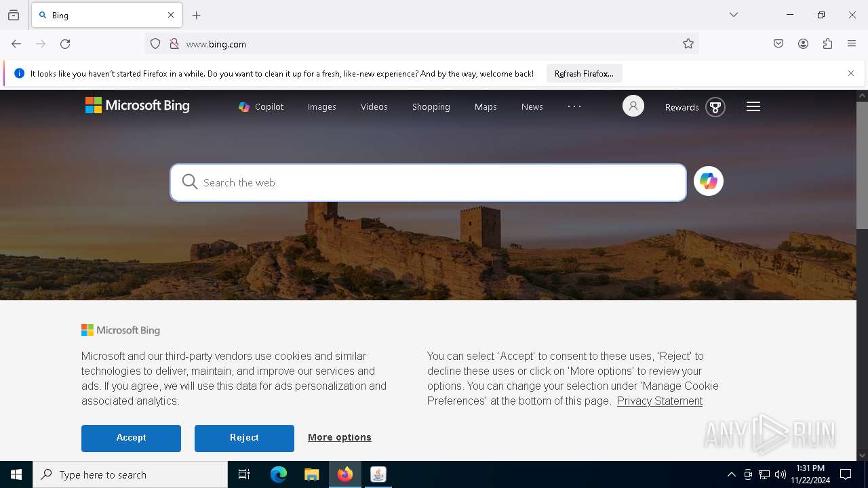The image size is (868, 488).
Task: Click the Search the web box
Action: click(x=428, y=182)
